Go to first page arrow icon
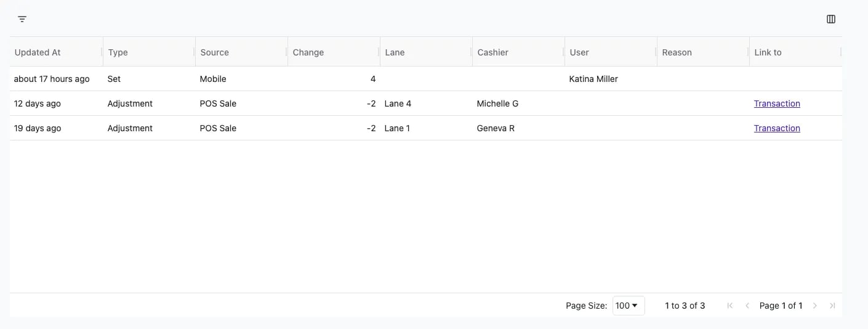 click(730, 306)
